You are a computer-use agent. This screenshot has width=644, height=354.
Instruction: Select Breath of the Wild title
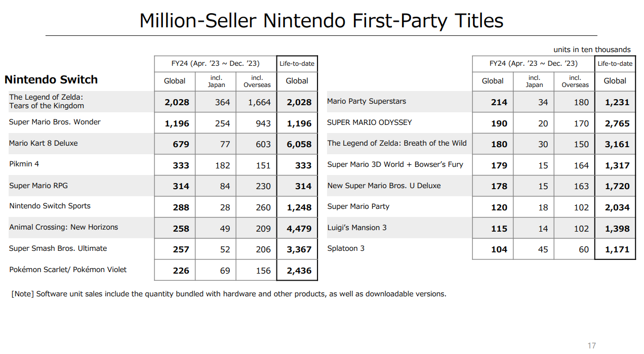pyautogui.click(x=397, y=143)
